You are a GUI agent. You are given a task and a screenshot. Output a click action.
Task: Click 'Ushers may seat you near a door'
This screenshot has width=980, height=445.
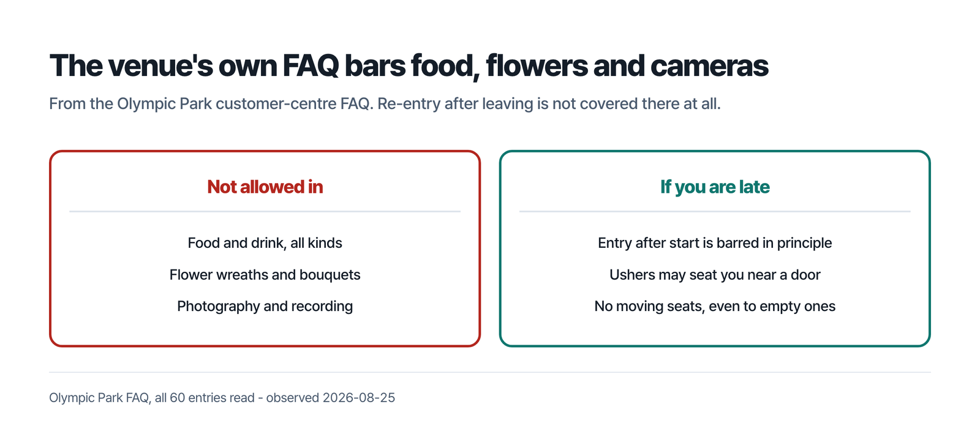[x=715, y=275]
